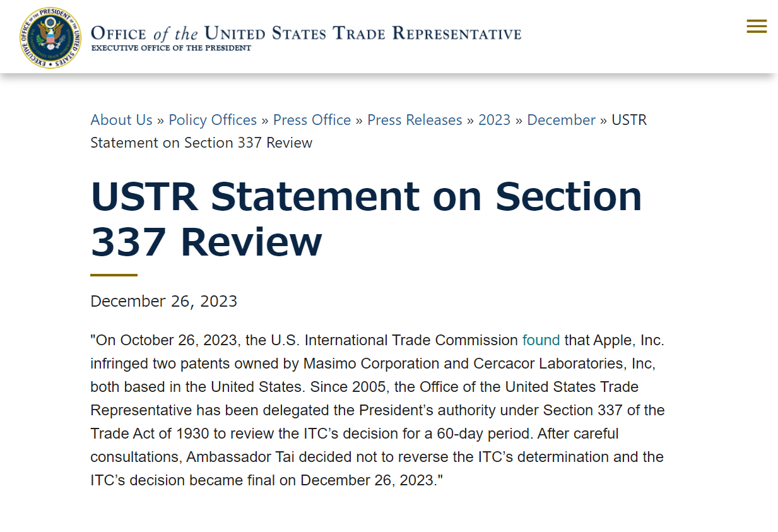Click the 'USTR' text at the end of the breadcrumb

pyautogui.click(x=629, y=120)
